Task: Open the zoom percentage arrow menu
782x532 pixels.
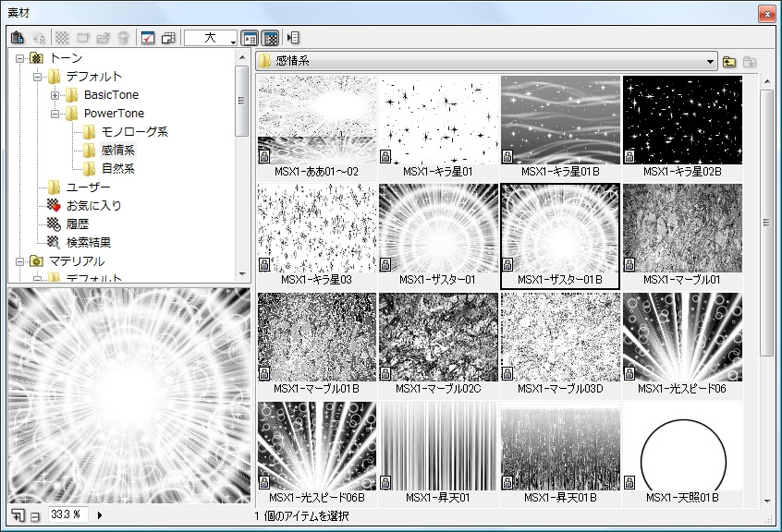Action: tap(99, 515)
